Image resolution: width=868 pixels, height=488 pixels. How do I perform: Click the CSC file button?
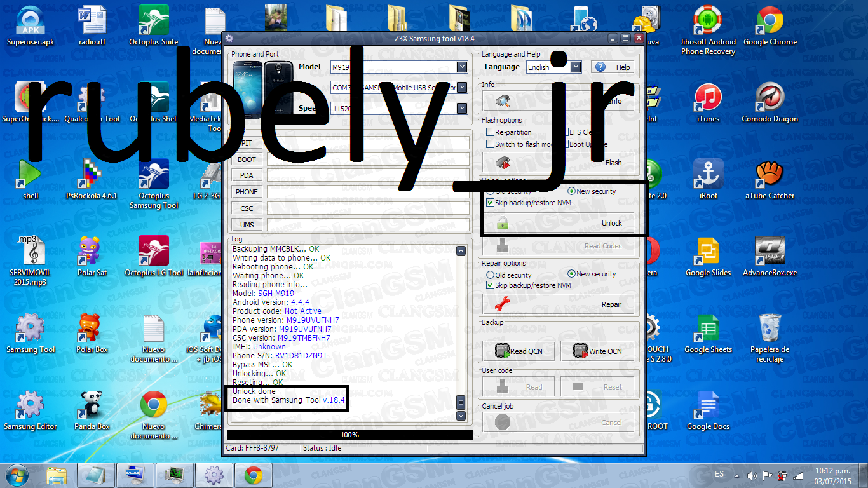click(247, 208)
